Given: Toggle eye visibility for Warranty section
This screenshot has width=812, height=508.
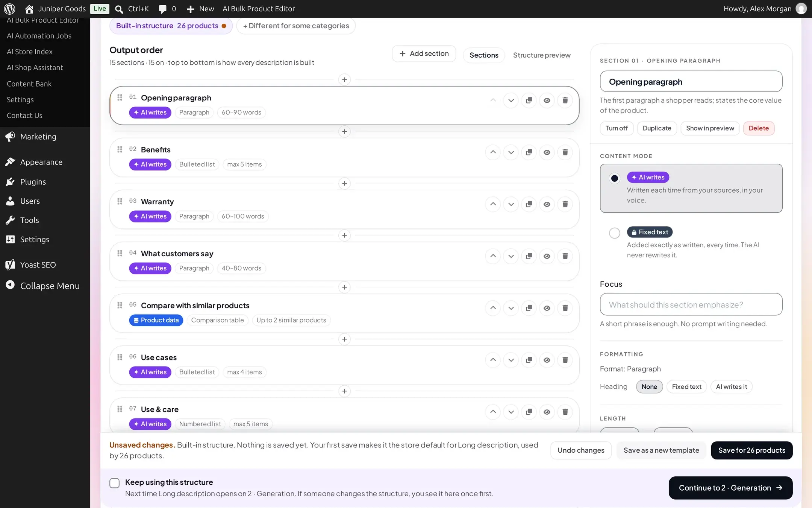Looking at the screenshot, I should point(547,204).
